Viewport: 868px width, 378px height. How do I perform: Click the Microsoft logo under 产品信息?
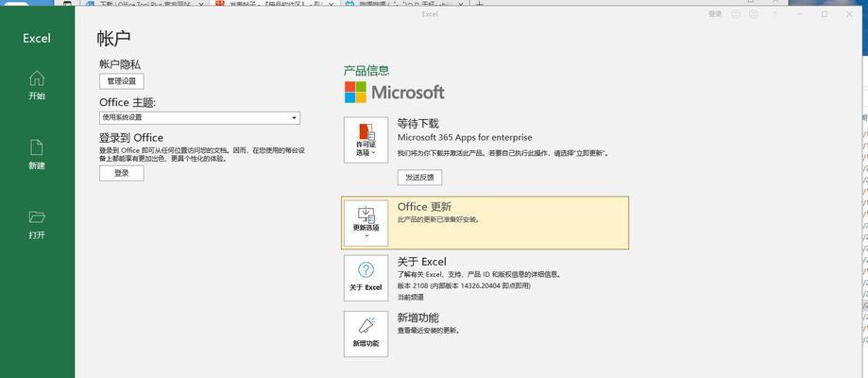394,92
